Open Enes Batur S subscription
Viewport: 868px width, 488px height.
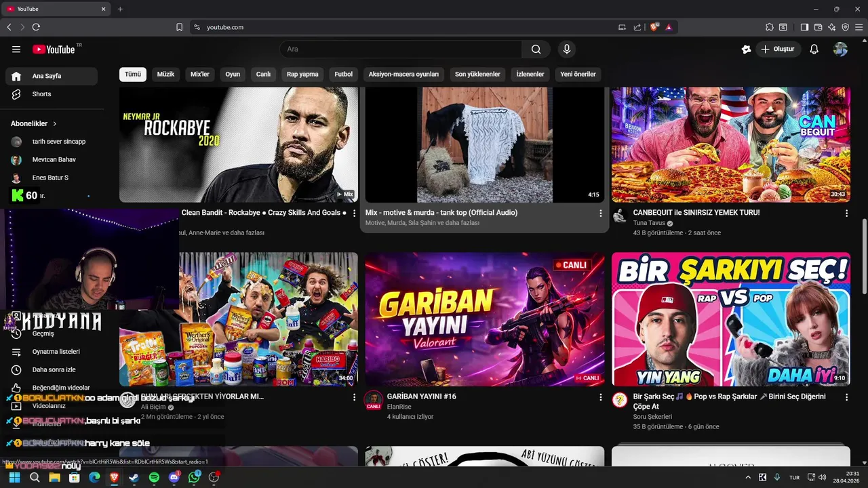click(x=52, y=178)
